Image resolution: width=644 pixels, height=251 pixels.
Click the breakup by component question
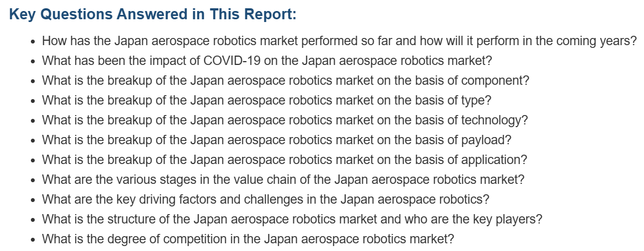pyautogui.click(x=286, y=80)
